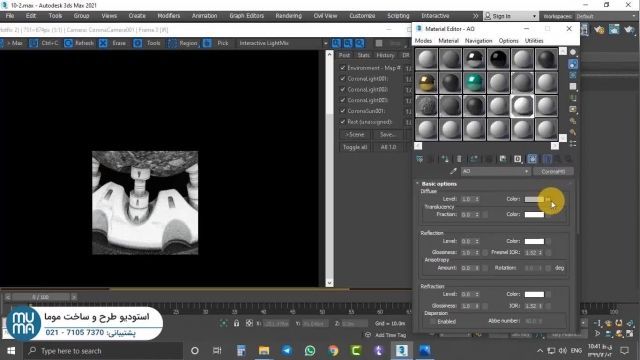Adjust the Diffuse Level spinner arrows
This screenshot has height=360, width=640.
click(477, 199)
